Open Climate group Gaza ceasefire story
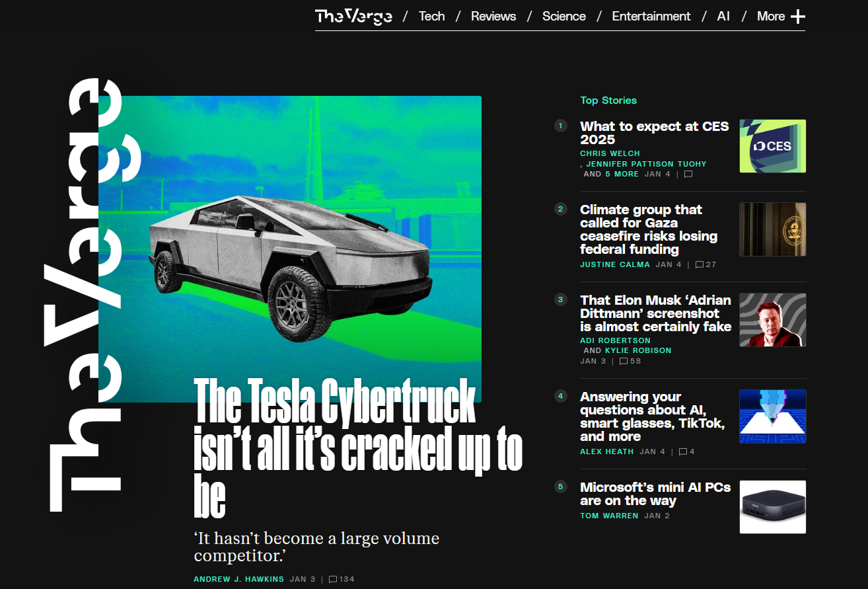The width and height of the screenshot is (868, 589). pos(649,229)
